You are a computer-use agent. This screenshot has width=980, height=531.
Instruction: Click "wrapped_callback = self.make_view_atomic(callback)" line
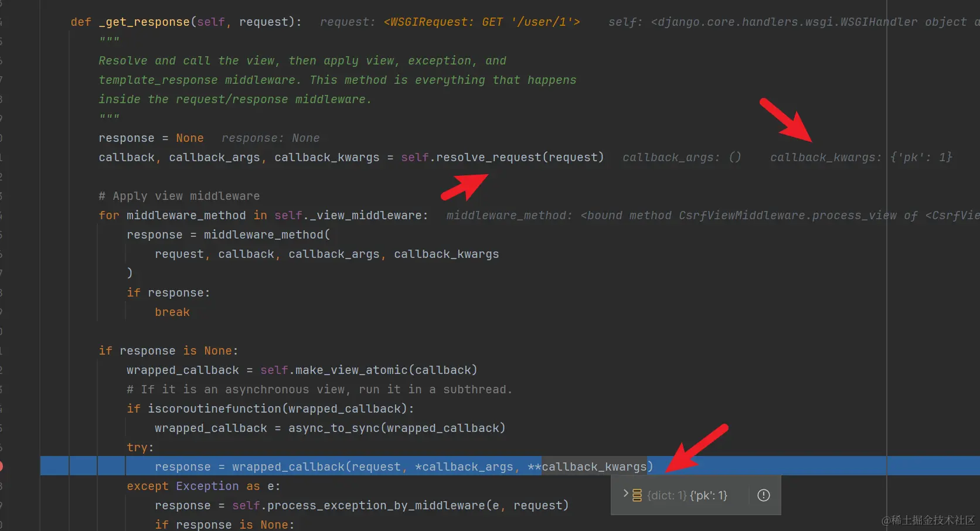[x=302, y=370]
